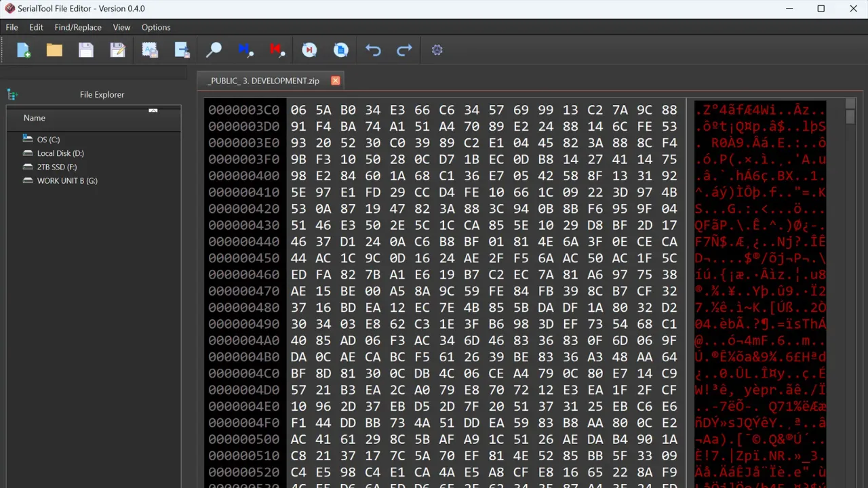Open the Edit menu
Screen dimensions: 868x488
pos(36,27)
